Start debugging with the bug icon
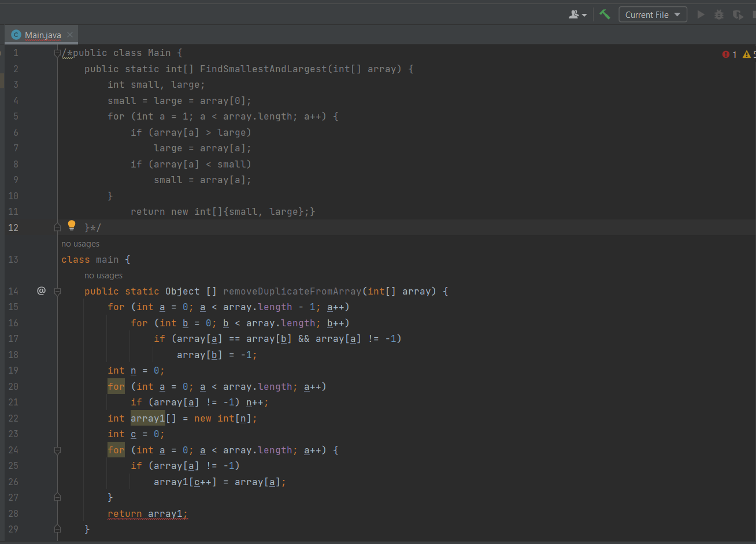 point(719,14)
